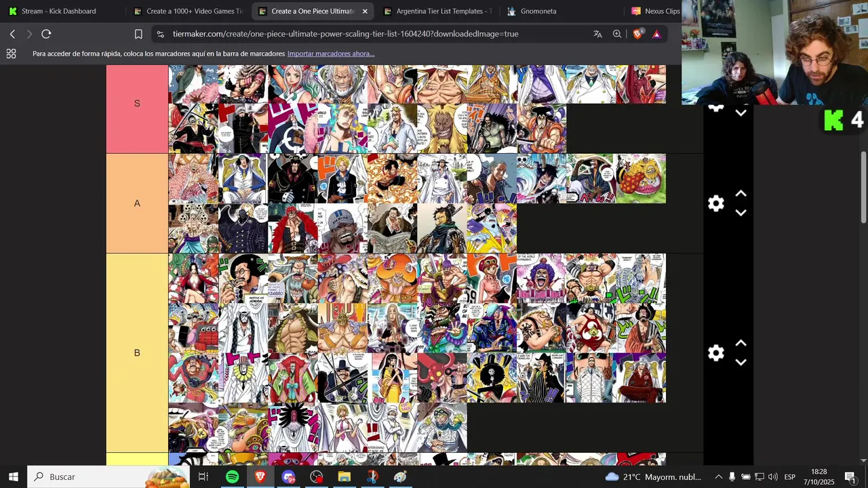The image size is (868, 488).
Task: Click tier B label cell
Action: click(x=137, y=352)
